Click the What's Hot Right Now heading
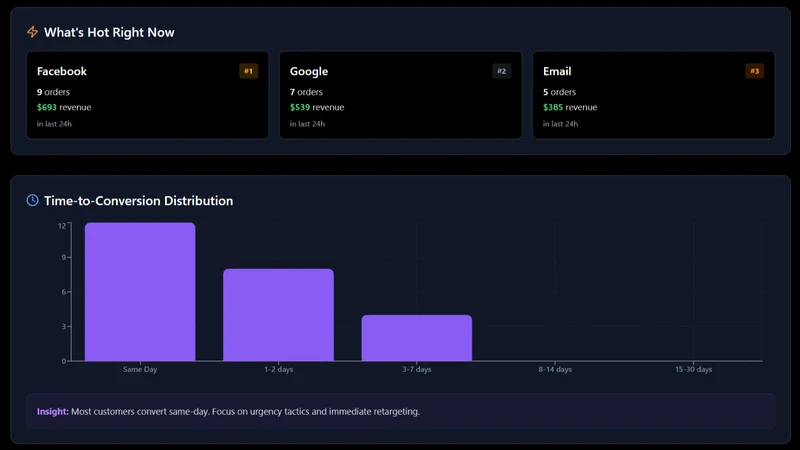The width and height of the screenshot is (800, 450). click(x=109, y=32)
